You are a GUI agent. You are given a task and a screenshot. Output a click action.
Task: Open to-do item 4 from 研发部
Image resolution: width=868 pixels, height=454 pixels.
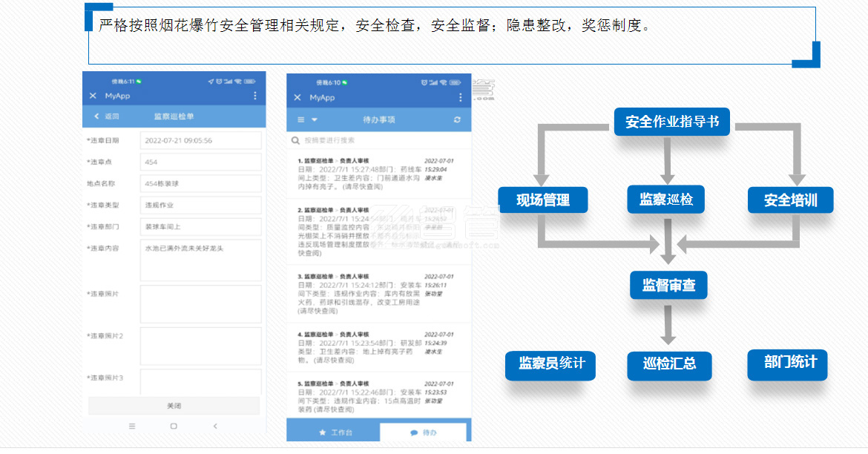[x=378, y=347]
